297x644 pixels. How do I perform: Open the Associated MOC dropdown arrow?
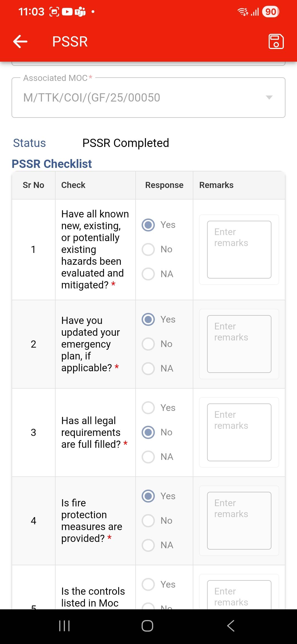(269, 97)
